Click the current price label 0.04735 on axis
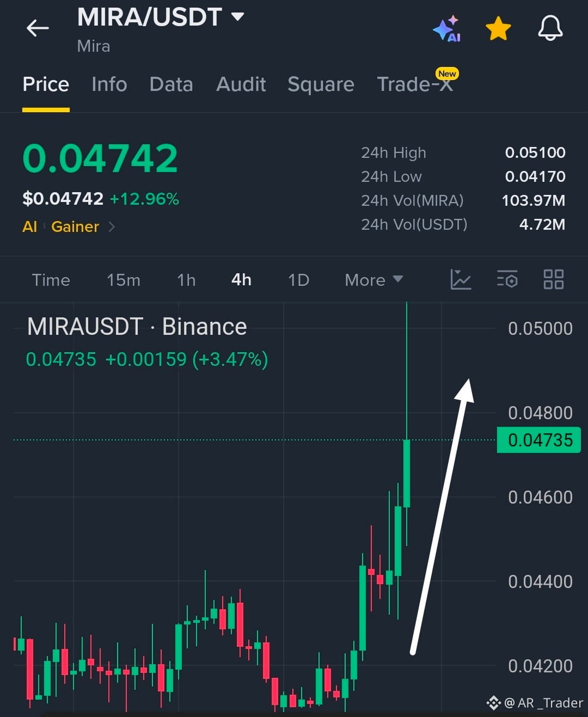Image resolution: width=588 pixels, height=717 pixels. (x=539, y=440)
